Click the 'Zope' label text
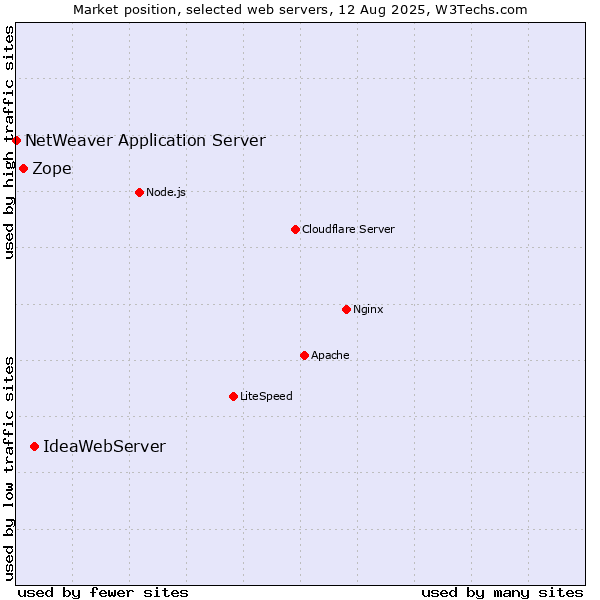 52,169
